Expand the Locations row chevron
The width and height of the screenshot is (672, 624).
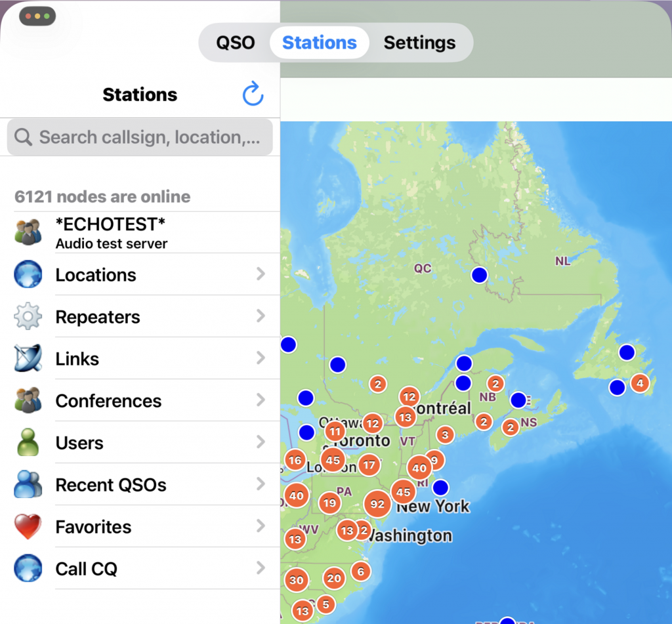pos(261,274)
